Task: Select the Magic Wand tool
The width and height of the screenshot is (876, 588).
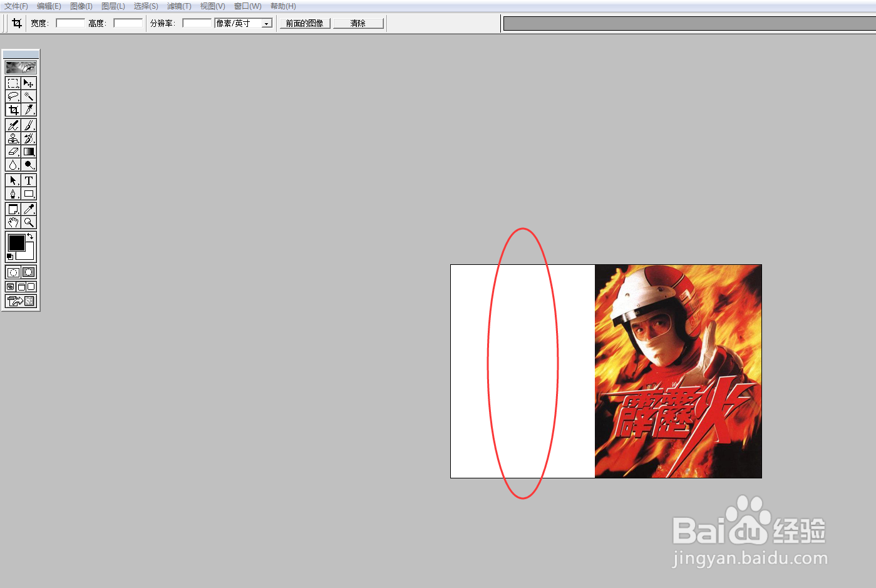Action: (x=29, y=96)
